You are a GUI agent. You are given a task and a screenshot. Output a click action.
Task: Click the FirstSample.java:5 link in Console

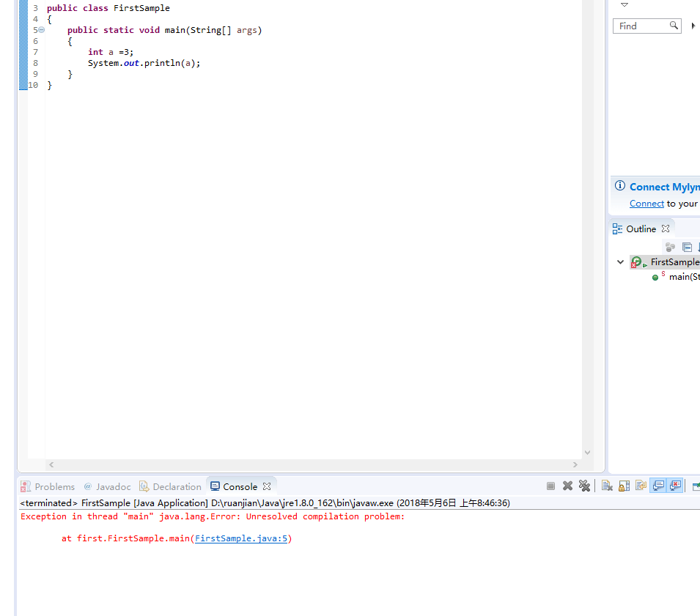(242, 538)
